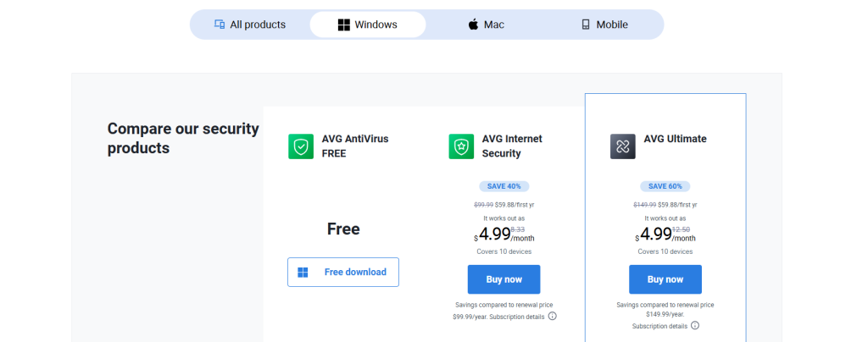Click AVG Ultimate Covers 10 devices text
The image size is (868, 342).
tap(665, 251)
